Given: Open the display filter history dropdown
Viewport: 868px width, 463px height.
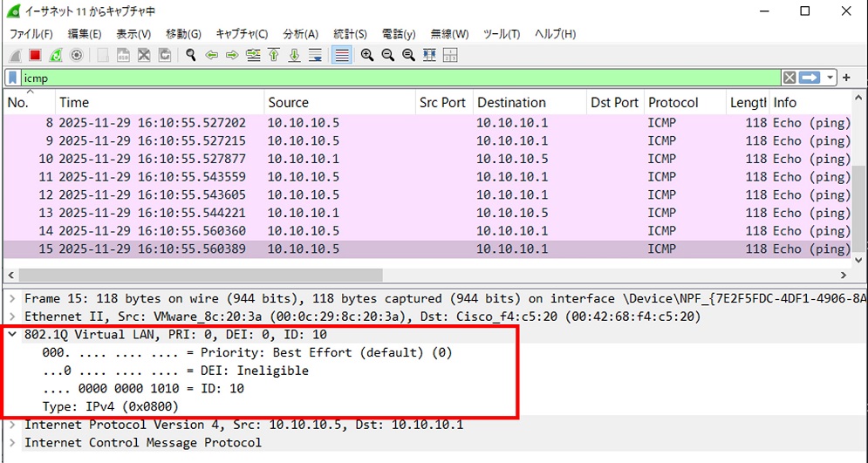Looking at the screenshot, I should [x=830, y=78].
